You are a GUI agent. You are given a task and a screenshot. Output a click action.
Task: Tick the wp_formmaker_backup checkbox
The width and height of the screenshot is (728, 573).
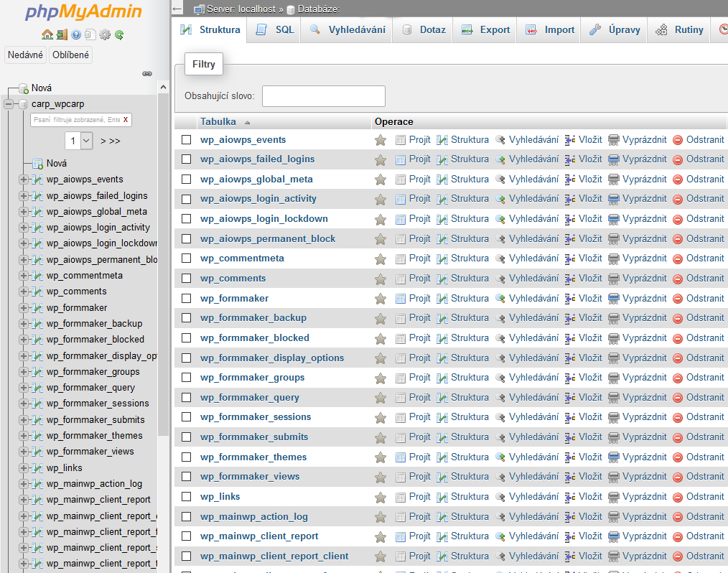pyautogui.click(x=186, y=318)
